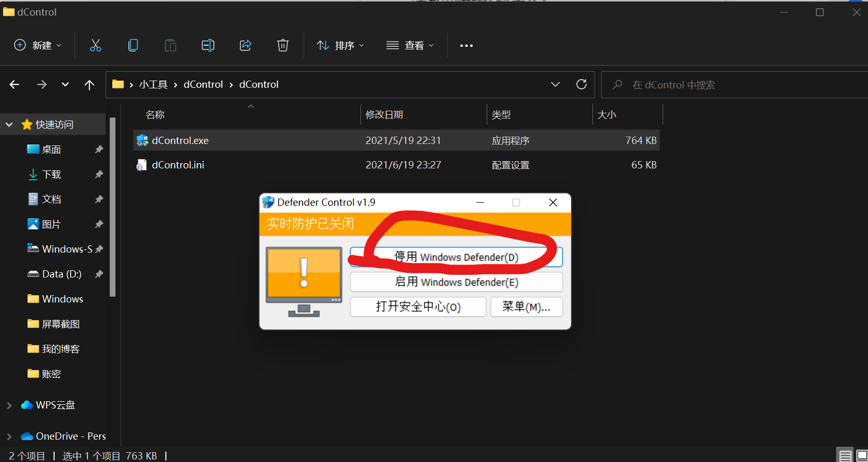This screenshot has width=868, height=462.
Task: Unpin 下载 with its pin icon
Action: click(x=99, y=175)
